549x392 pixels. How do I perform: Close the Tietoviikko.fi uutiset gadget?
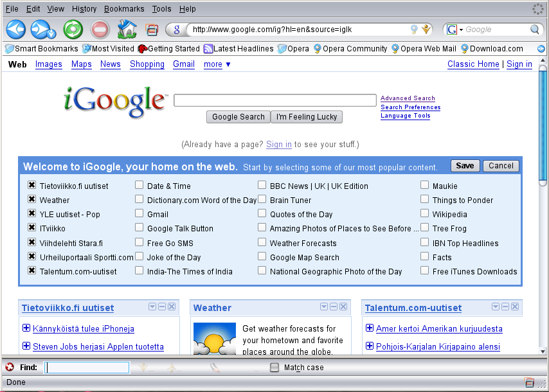172,307
